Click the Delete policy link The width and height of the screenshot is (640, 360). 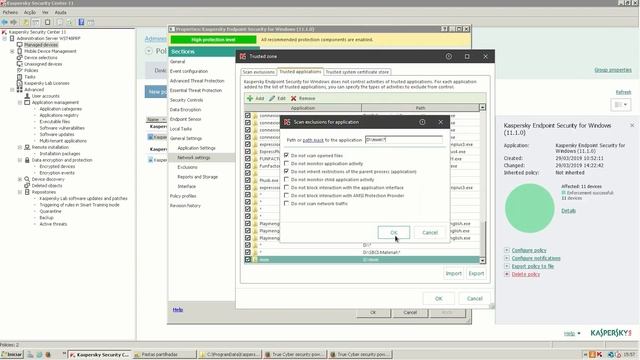(x=526, y=274)
